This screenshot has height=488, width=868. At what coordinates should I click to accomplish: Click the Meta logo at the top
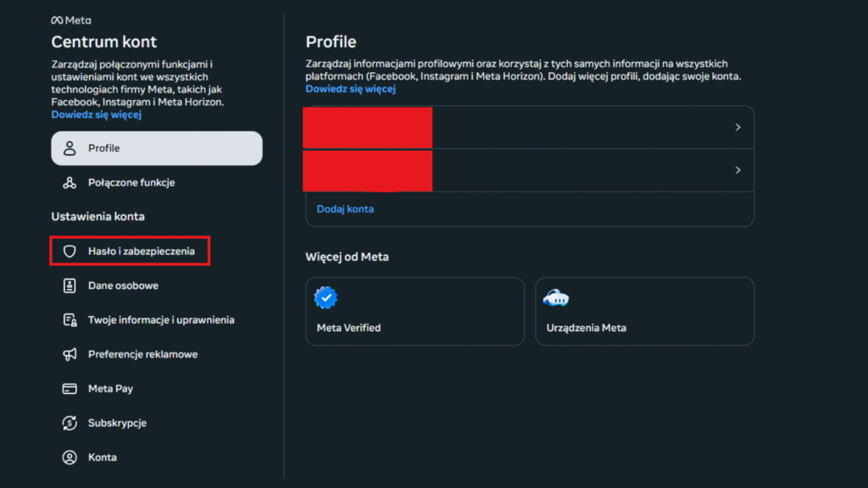click(71, 20)
